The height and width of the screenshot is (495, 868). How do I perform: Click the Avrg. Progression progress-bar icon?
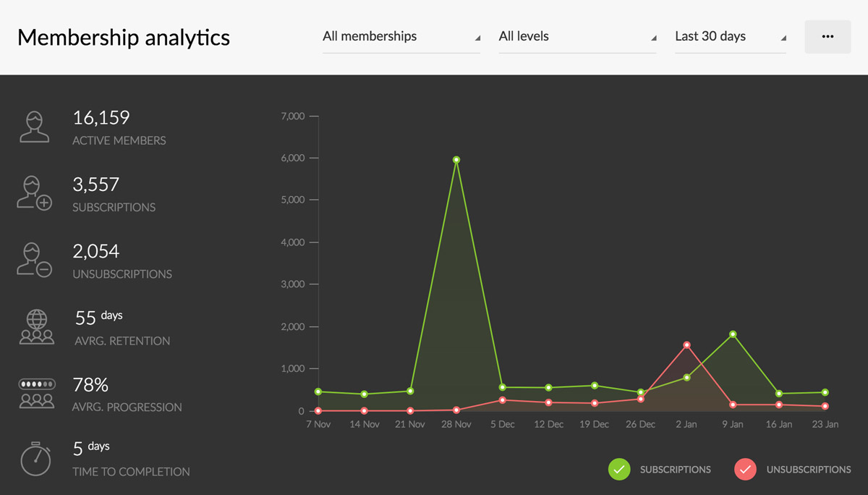click(36, 393)
